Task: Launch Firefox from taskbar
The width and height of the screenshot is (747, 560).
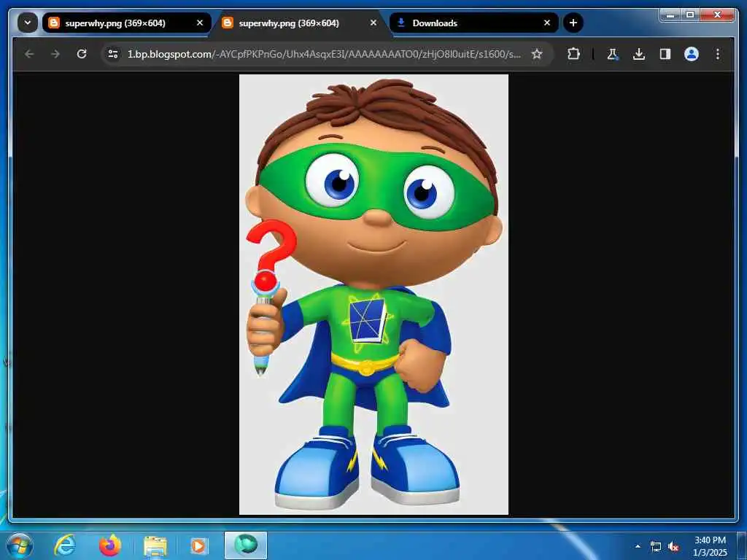Action: pyautogui.click(x=110, y=545)
